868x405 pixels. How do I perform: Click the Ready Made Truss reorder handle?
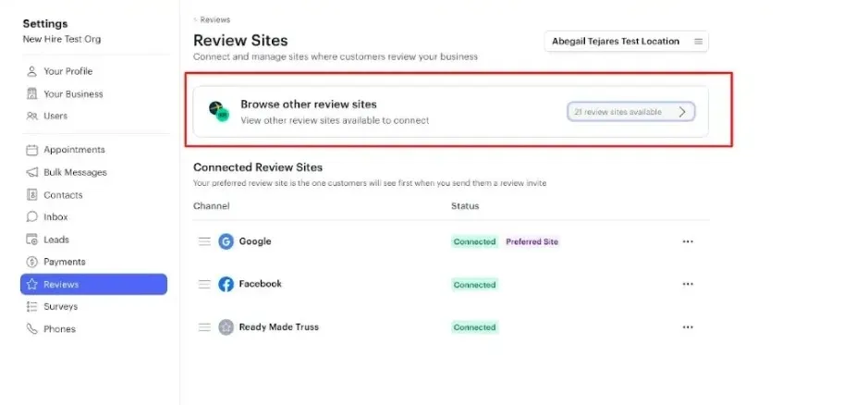point(204,327)
